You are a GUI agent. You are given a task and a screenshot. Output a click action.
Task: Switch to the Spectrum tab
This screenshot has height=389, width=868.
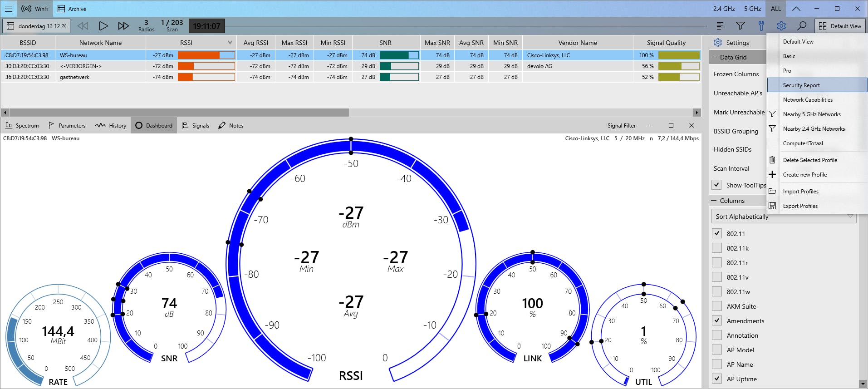tap(22, 126)
